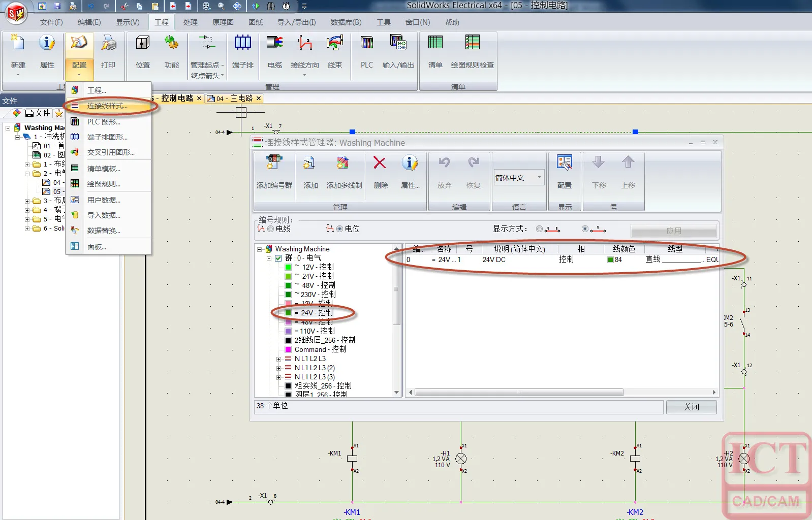Collapse the Washing Machine node in style tree
Screen dimensions: 812x520
260,249
